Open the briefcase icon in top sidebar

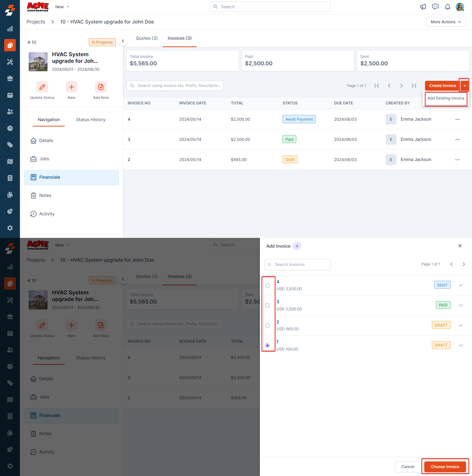[10, 78]
